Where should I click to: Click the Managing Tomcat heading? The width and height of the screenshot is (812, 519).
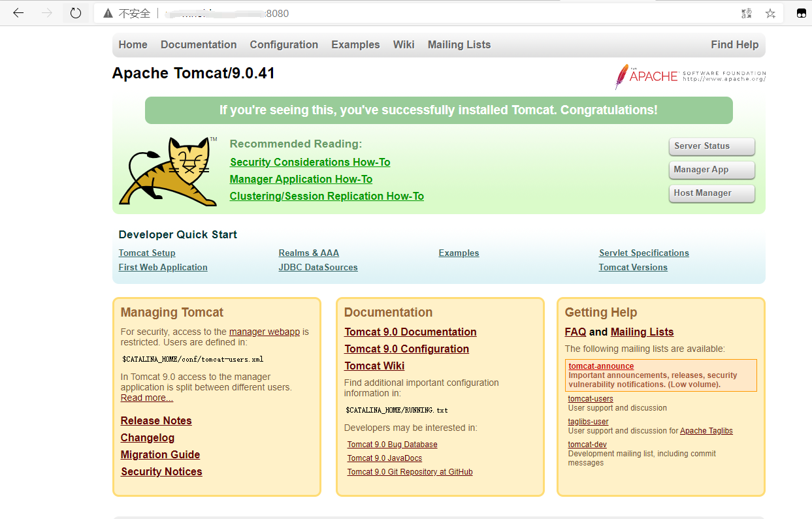[x=172, y=312]
